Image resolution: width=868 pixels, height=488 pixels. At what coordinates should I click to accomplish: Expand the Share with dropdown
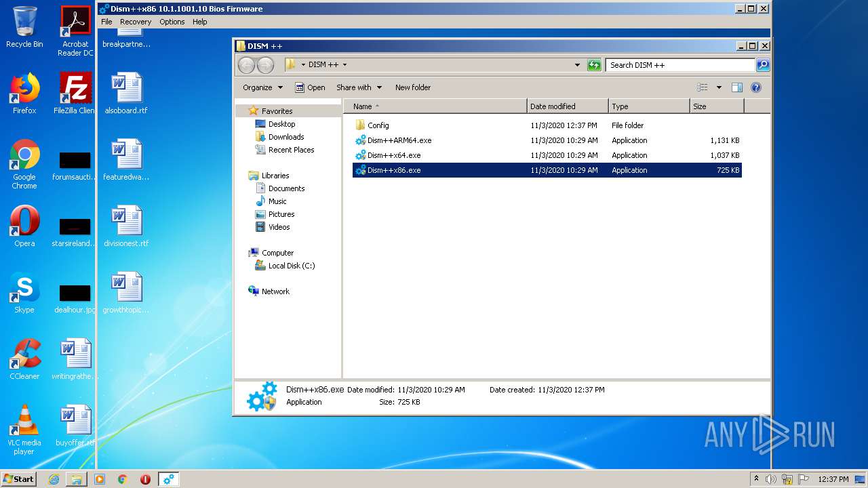point(359,87)
